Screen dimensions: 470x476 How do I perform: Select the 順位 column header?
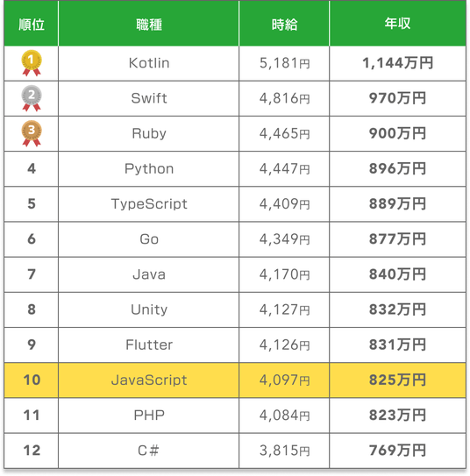[x=32, y=24]
